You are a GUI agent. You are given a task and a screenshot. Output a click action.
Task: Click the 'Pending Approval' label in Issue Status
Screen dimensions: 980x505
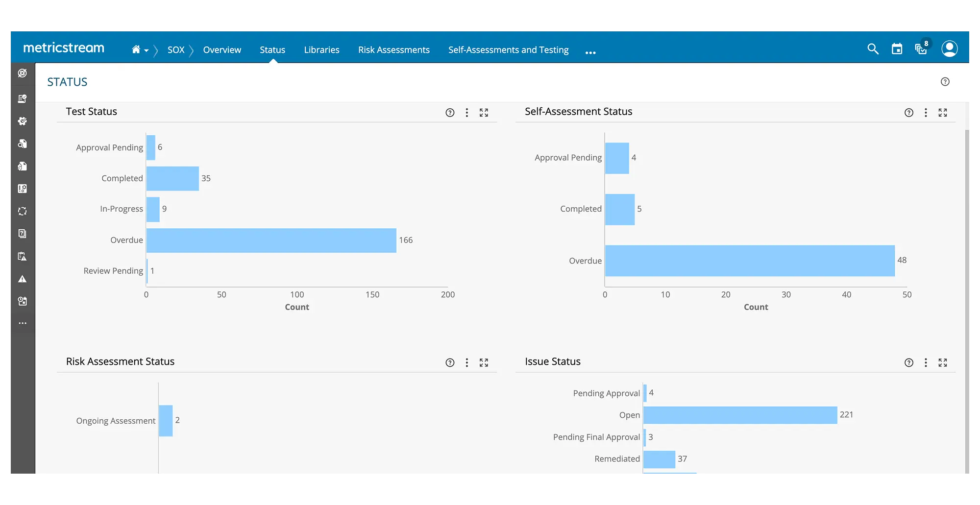607,393
